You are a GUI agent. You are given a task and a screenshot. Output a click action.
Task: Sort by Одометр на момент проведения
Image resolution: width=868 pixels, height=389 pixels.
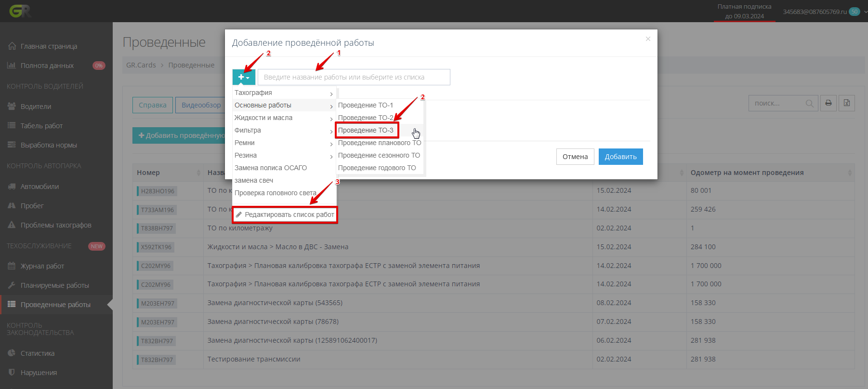click(771, 173)
